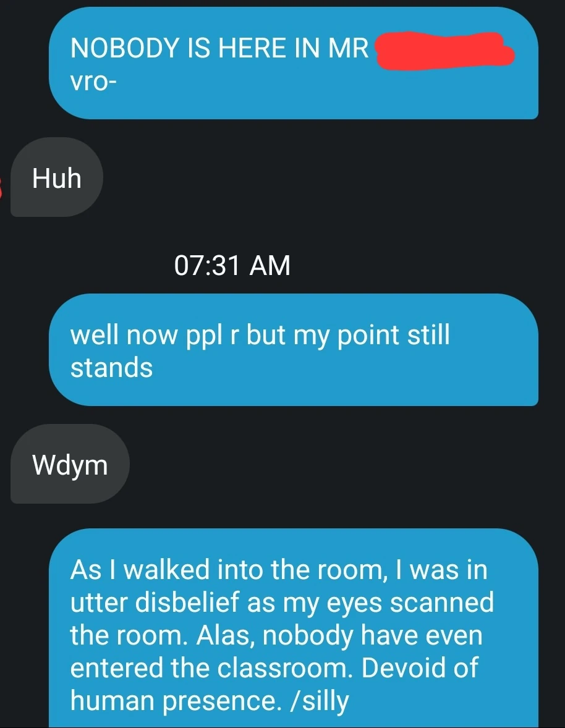Select the phrase "human presence."

click(176, 700)
